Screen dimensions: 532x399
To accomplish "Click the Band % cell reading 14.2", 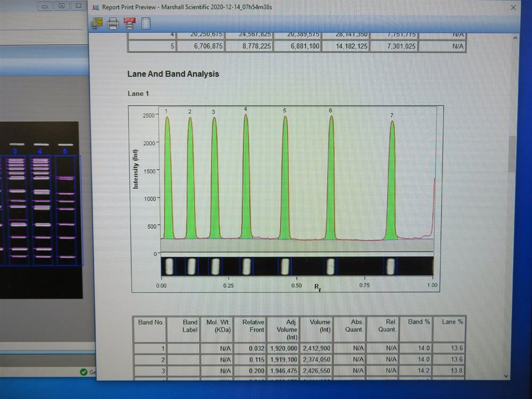I will click(415, 370).
